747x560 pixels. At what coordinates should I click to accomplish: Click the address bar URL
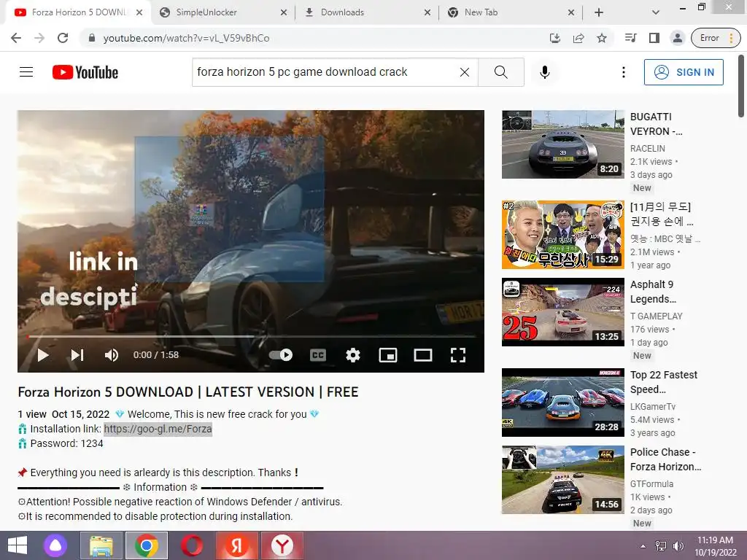(186, 38)
